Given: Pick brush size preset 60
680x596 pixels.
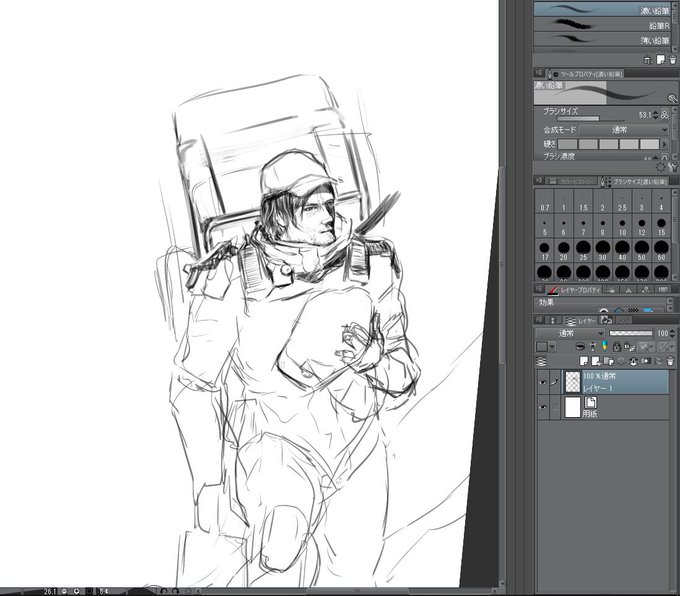Looking at the screenshot, I should (661, 251).
